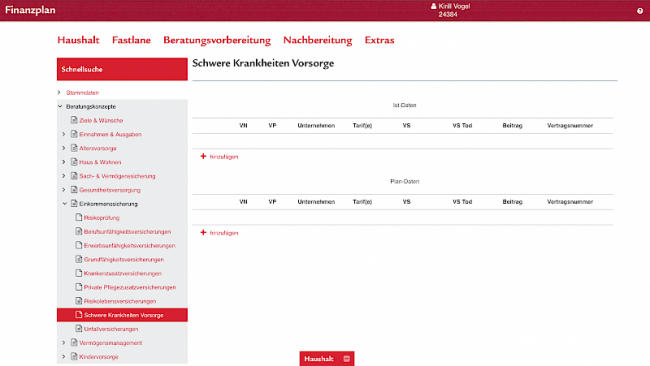Open Ziele & Wünsche page
The height and width of the screenshot is (366, 650).
point(101,121)
